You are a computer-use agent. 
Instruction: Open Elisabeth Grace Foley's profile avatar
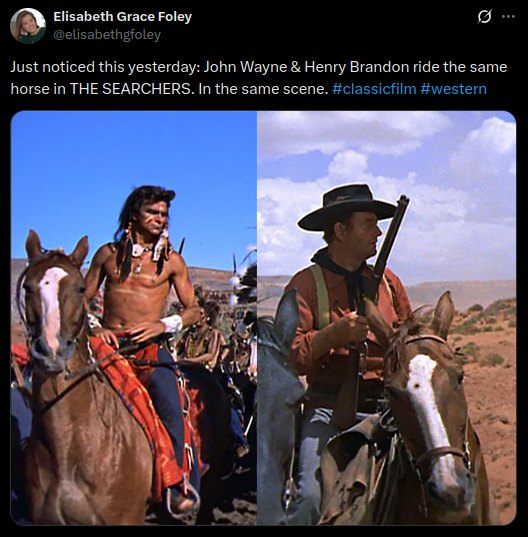28,26
